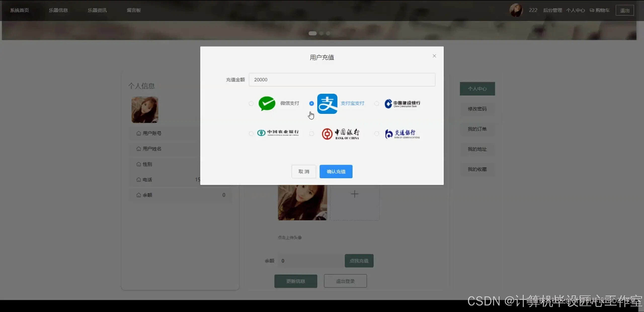
Task: Click the Bank of Communications logo
Action: point(402,134)
